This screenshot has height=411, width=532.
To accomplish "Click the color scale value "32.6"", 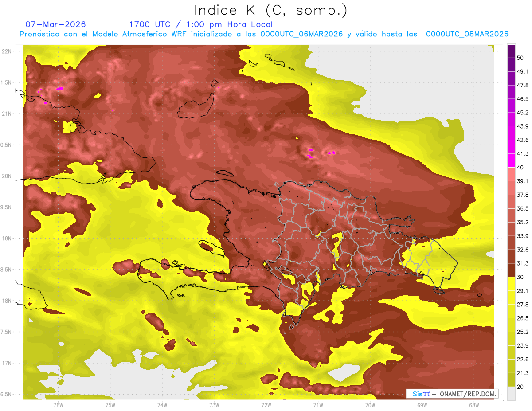I will [523, 250].
